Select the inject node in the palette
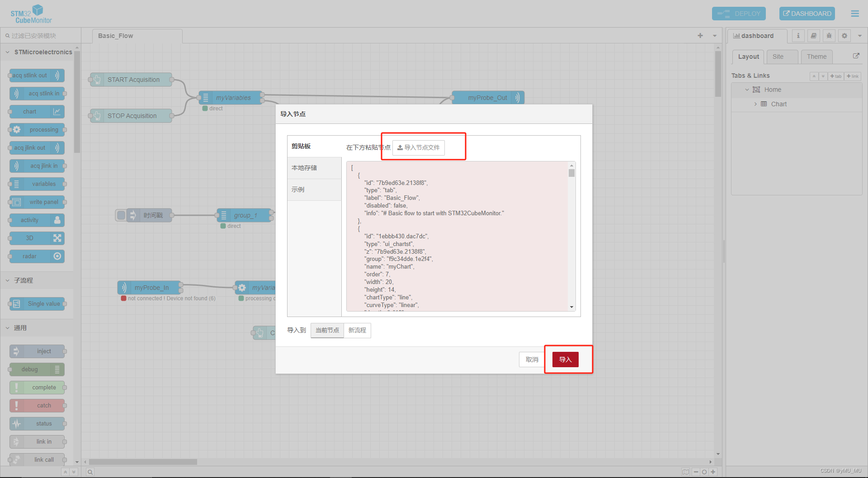Screen dimensions: 868x478 click(38, 351)
